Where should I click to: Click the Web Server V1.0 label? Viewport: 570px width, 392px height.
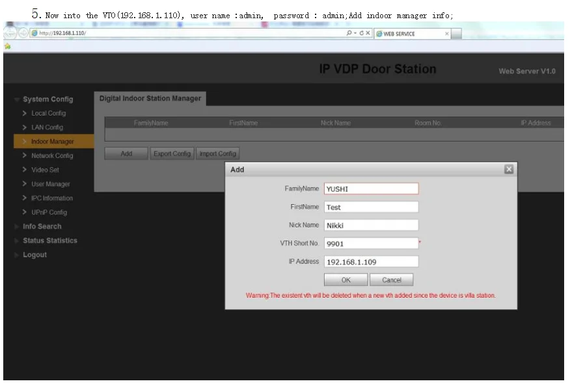[x=527, y=72]
